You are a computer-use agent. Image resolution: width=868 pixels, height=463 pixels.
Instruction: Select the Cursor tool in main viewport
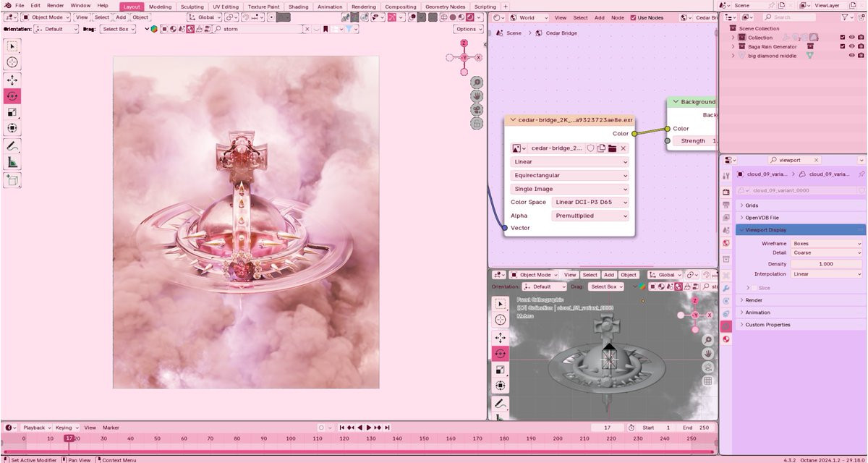coord(12,62)
